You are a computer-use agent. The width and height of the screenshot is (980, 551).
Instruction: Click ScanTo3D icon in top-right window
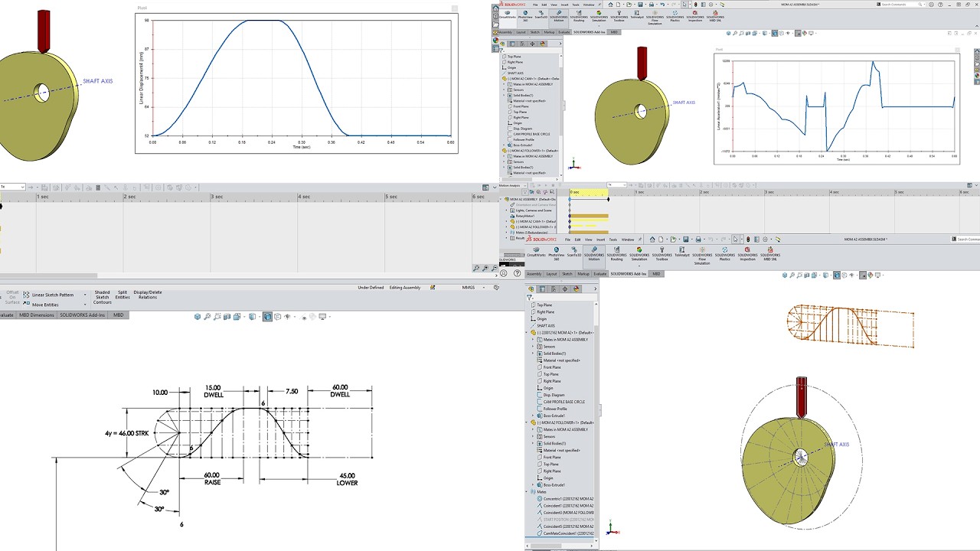(x=541, y=15)
